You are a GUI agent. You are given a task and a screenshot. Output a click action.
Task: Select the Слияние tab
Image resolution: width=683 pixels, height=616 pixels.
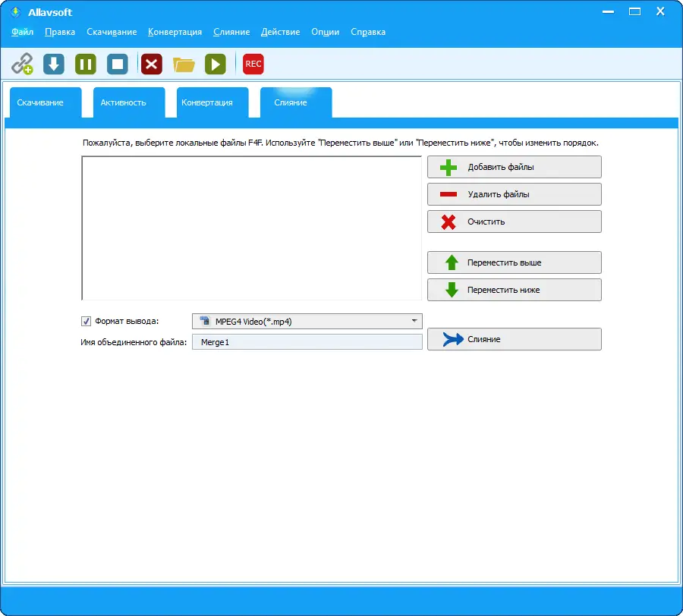296,102
